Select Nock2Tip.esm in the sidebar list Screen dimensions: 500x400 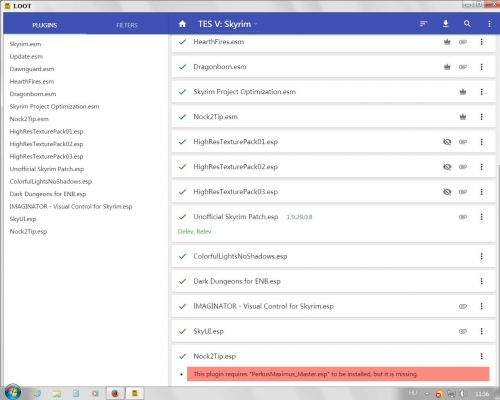(29, 119)
